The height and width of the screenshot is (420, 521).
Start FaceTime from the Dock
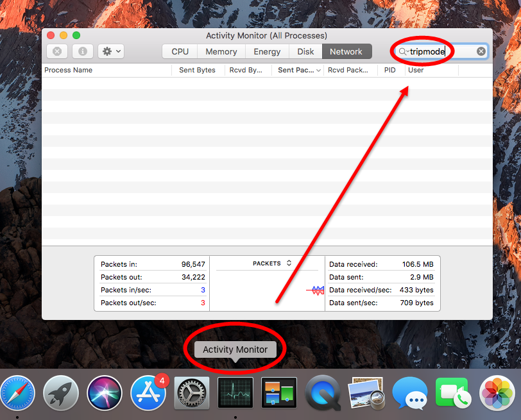click(x=453, y=392)
